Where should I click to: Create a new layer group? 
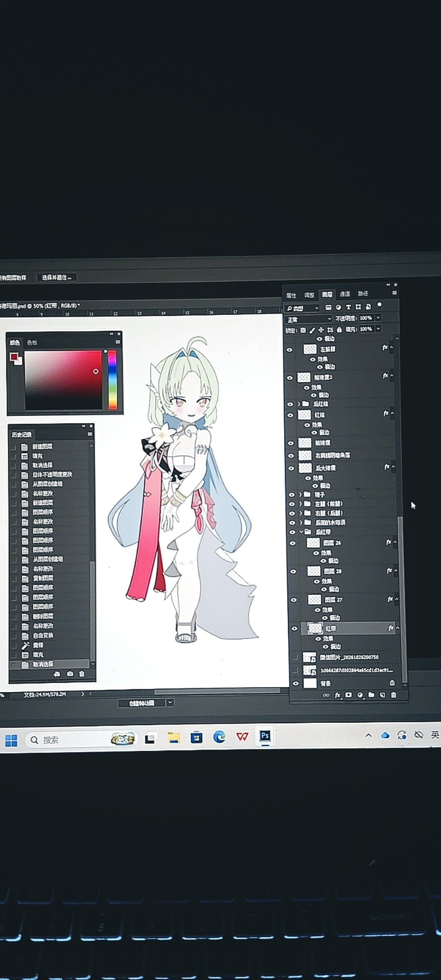[x=371, y=695]
